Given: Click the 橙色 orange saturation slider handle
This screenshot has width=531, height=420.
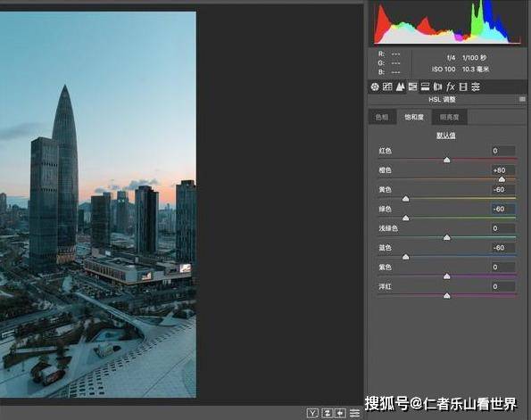Looking at the screenshot, I should coord(502,179).
